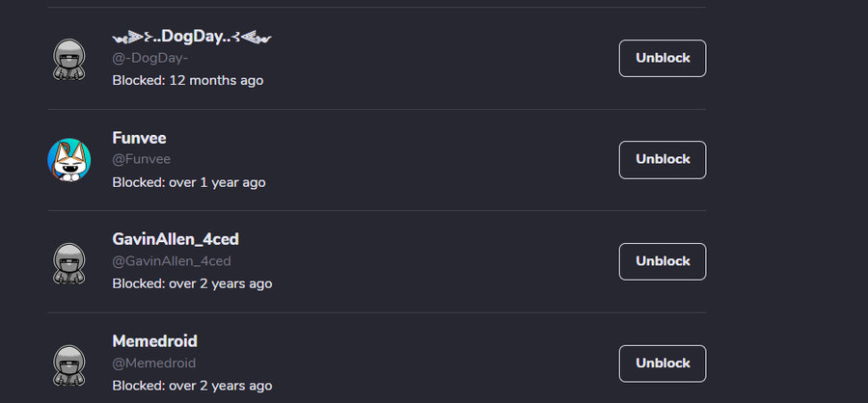Viewport: 868px width, 403px height.
Task: Open Funvee's cartoon fox avatar
Action: [69, 160]
